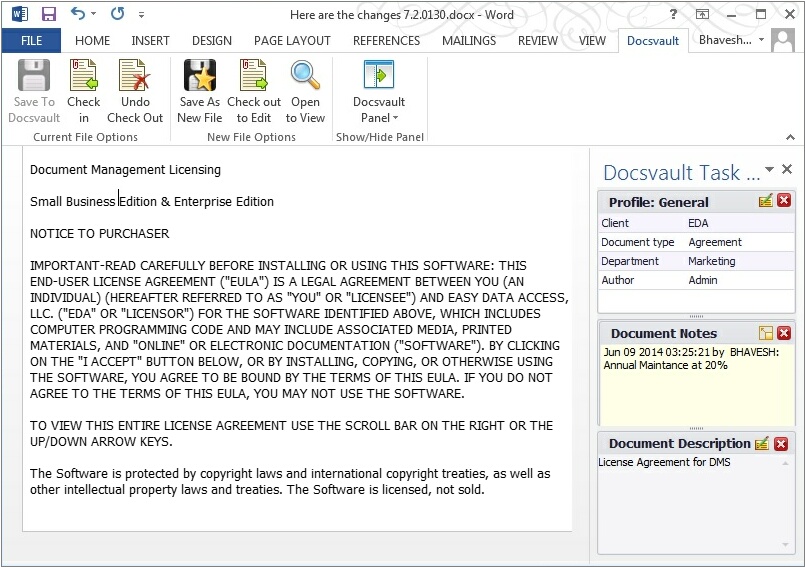This screenshot has height=567, width=805.
Task: Switch to the HOME tab
Action: [92, 41]
